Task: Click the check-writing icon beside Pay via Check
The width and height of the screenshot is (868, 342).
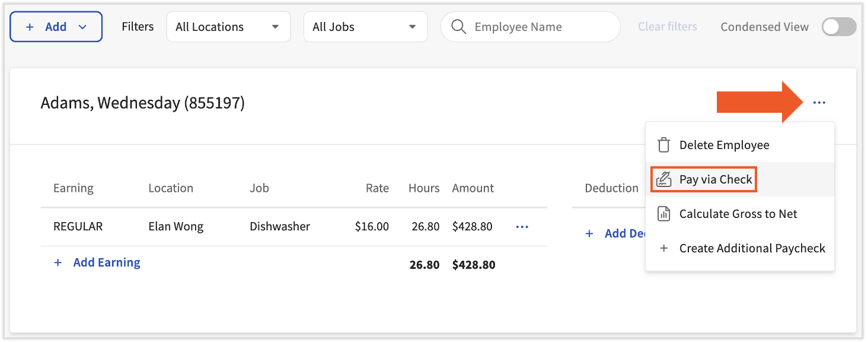Action: [x=663, y=179]
